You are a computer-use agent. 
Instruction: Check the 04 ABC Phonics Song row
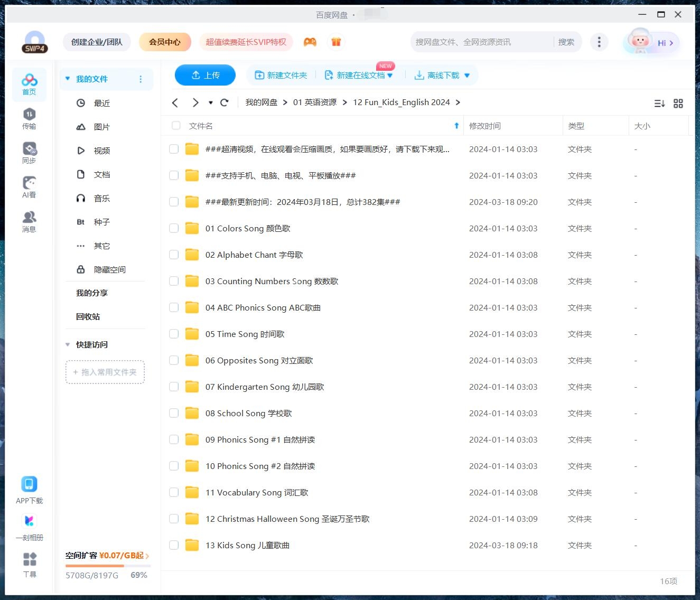point(174,307)
